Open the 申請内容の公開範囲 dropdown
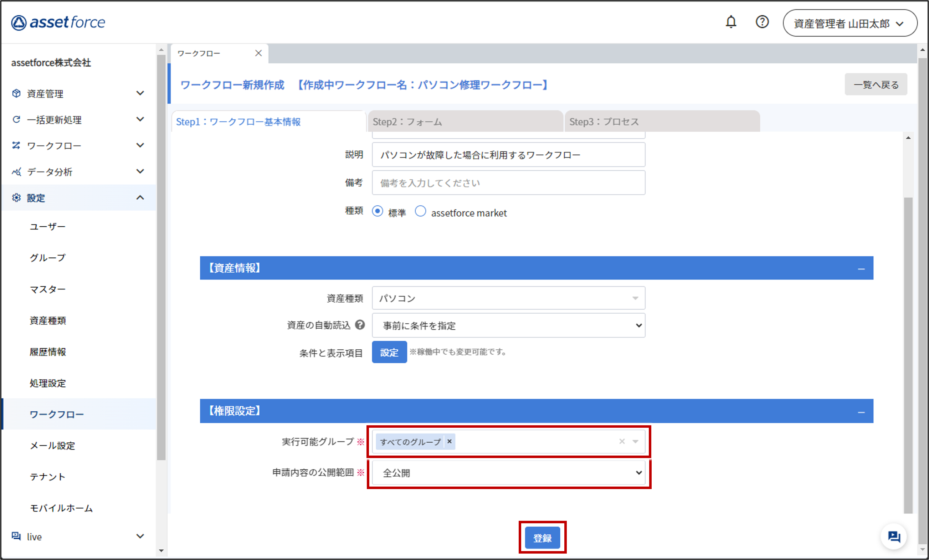 [508, 473]
